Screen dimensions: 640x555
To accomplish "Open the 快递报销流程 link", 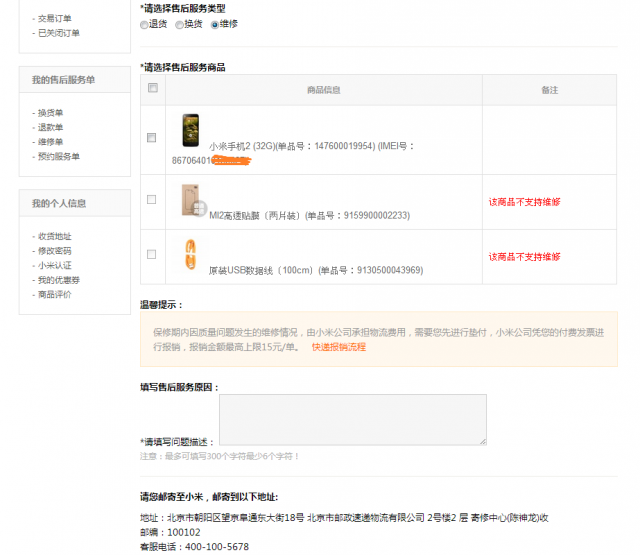I will point(339,347).
